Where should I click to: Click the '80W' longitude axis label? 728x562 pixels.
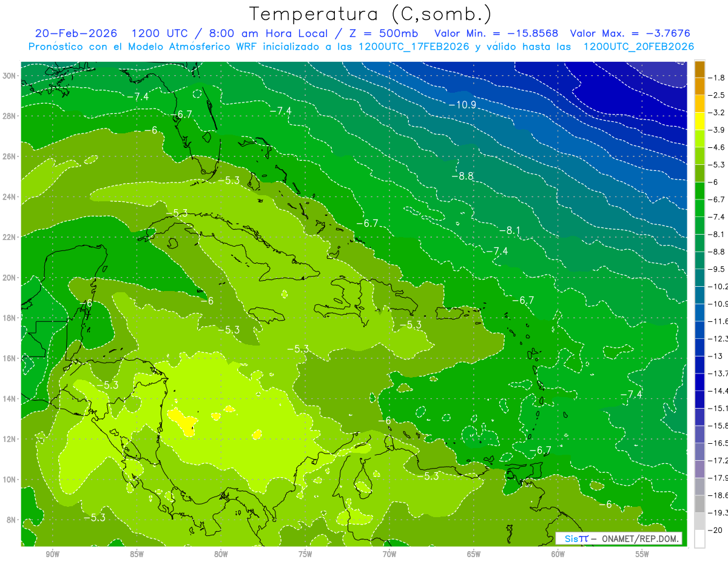tap(221, 554)
